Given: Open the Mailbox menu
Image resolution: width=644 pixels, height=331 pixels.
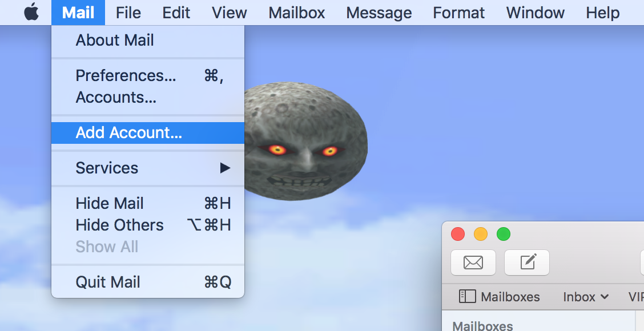Looking at the screenshot, I should (x=296, y=13).
